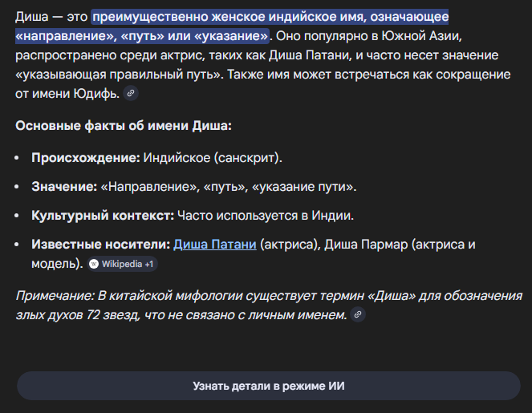Click "Узнать детали в режиме ИИ" button

[x=268, y=386]
